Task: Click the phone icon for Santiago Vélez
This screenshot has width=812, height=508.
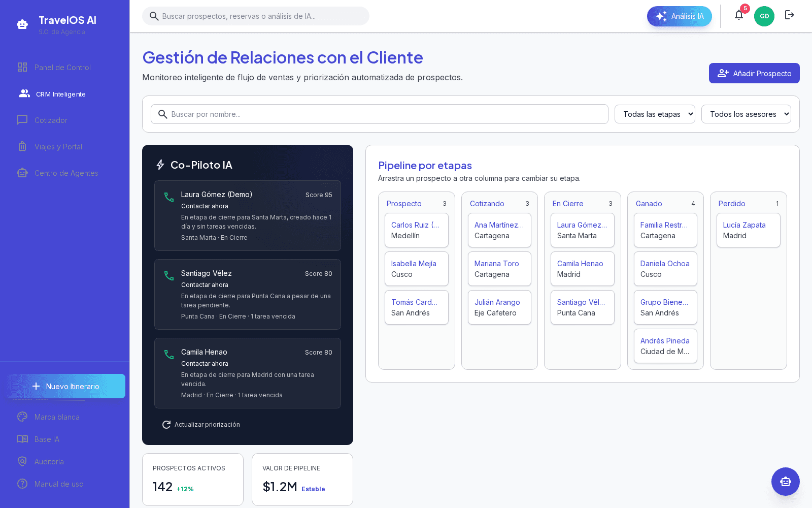Action: [169, 275]
